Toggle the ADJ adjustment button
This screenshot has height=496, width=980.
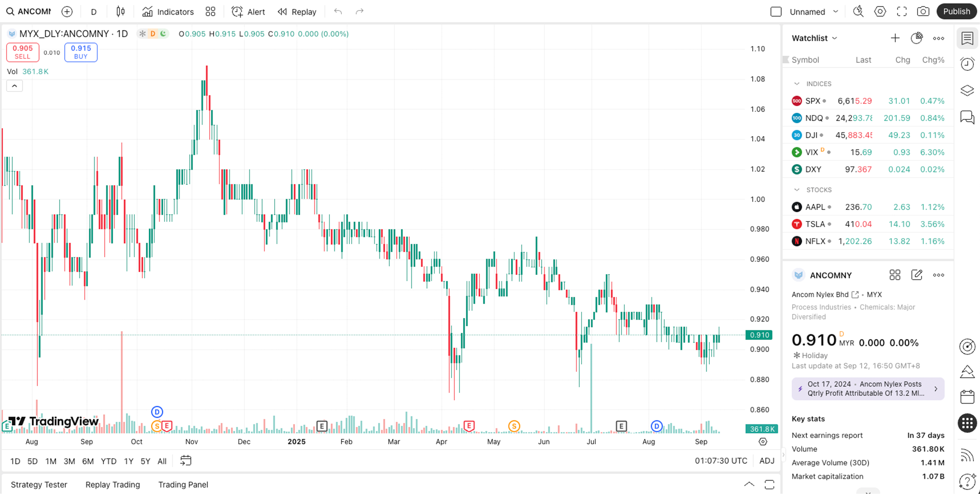(767, 461)
